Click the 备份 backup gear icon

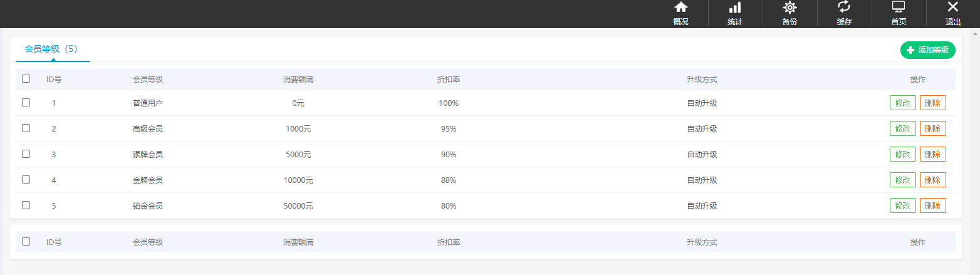790,8
